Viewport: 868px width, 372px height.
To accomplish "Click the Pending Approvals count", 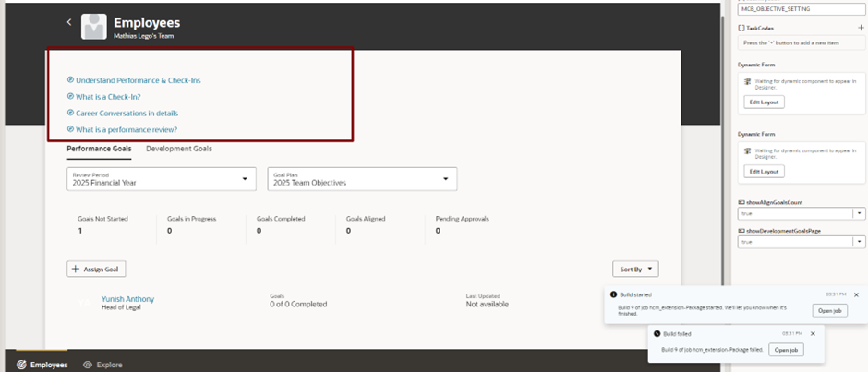I will tap(438, 231).
